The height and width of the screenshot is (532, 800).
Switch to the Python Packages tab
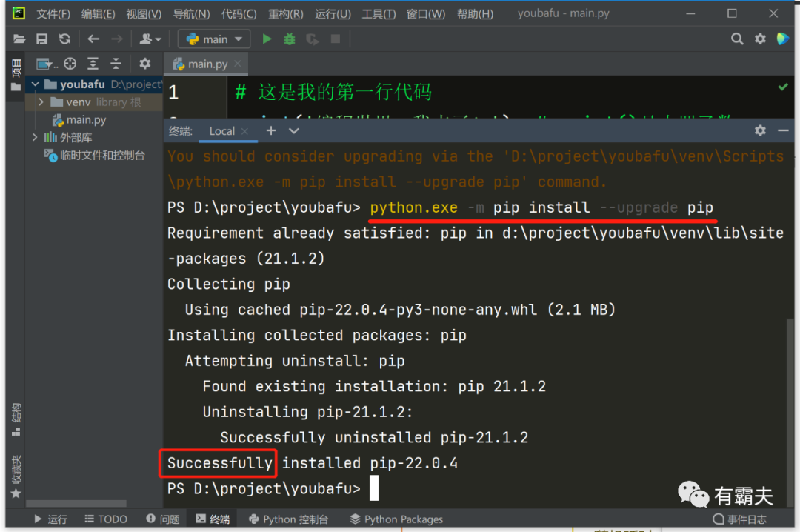[396, 519]
